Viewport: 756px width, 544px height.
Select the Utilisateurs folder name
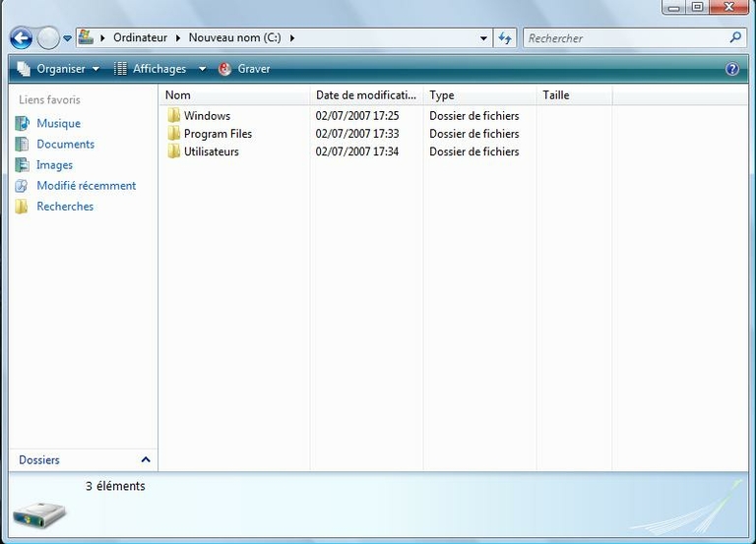click(212, 151)
